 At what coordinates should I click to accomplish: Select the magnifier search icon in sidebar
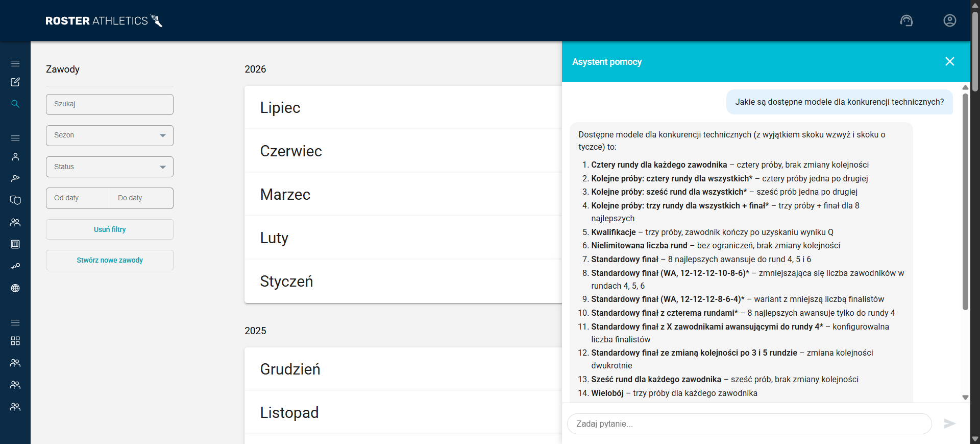click(15, 104)
